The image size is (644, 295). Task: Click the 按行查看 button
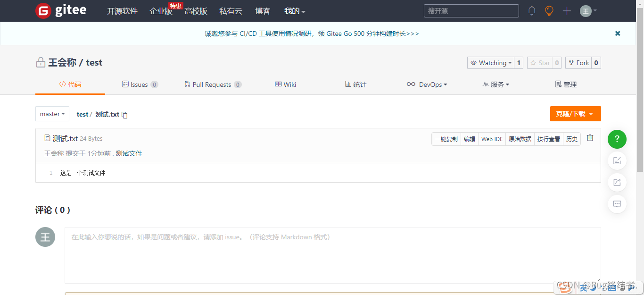pos(549,139)
